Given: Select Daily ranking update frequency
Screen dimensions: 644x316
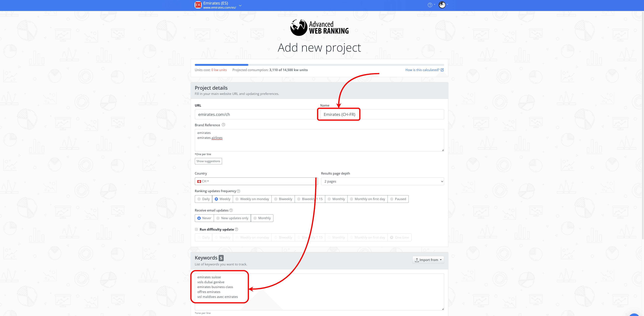Looking at the screenshot, I should pos(204,199).
